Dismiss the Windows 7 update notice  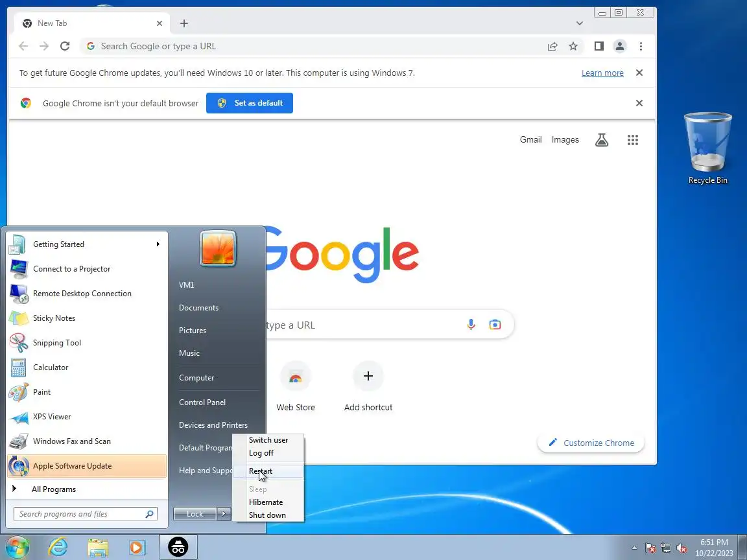639,73
